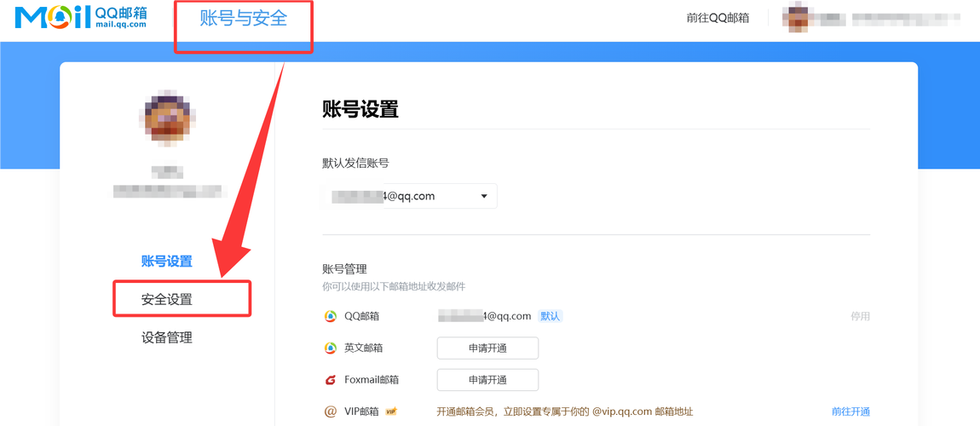
Task: Expand the 默认发信账号 dropdown
Action: click(410, 196)
